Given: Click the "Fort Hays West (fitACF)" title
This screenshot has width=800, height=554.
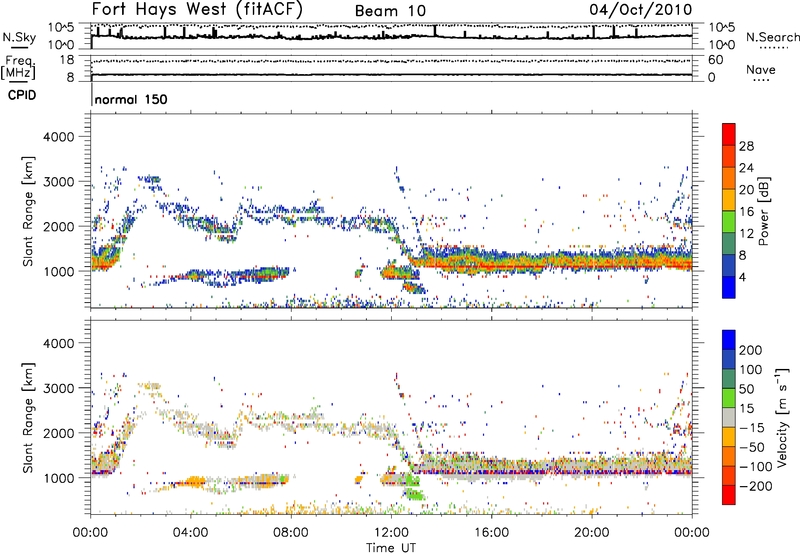Looking at the screenshot, I should (x=197, y=9).
